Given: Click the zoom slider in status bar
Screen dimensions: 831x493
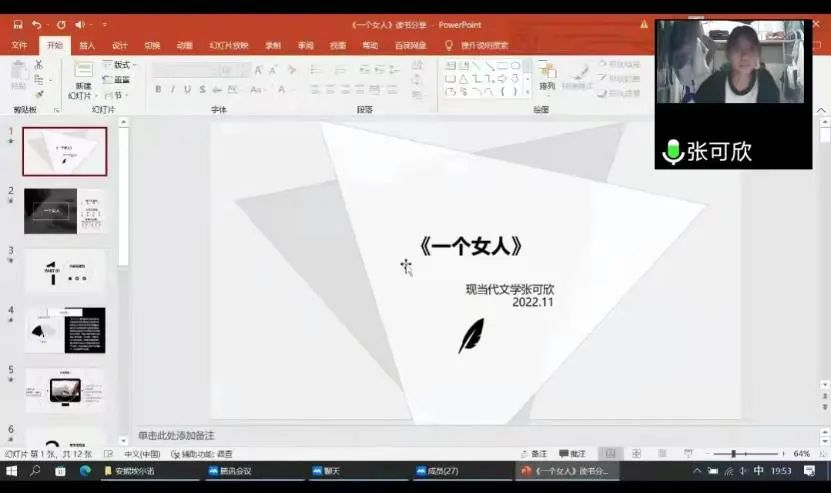Looking at the screenshot, I should (733, 454).
